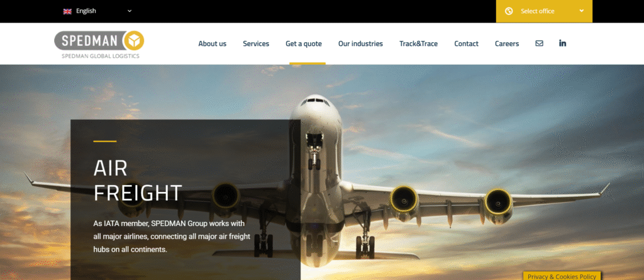Click the Select office chevron arrow
The image size is (644, 280).
(x=582, y=11)
